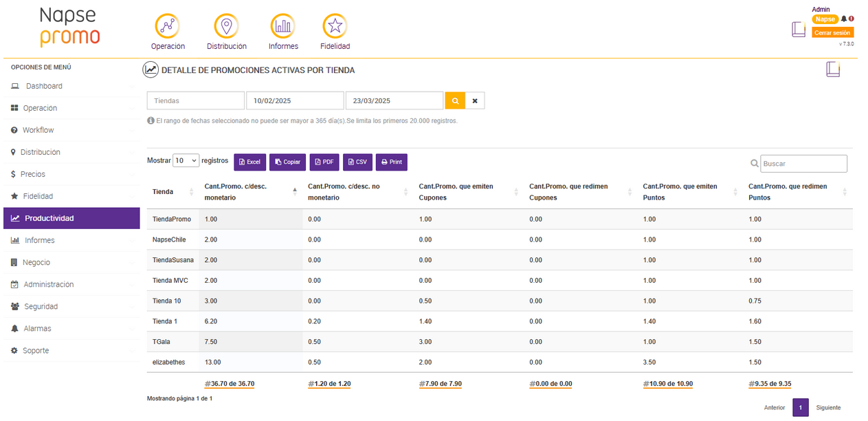Viewport: 868px width, 421px height.
Task: Clear filters with the X button
Action: (475, 100)
